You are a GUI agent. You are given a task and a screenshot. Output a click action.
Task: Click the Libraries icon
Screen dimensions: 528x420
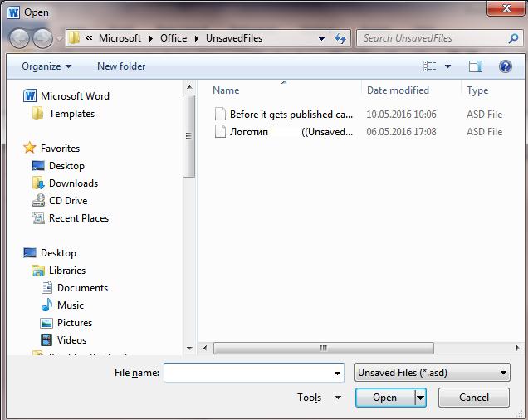(38, 271)
